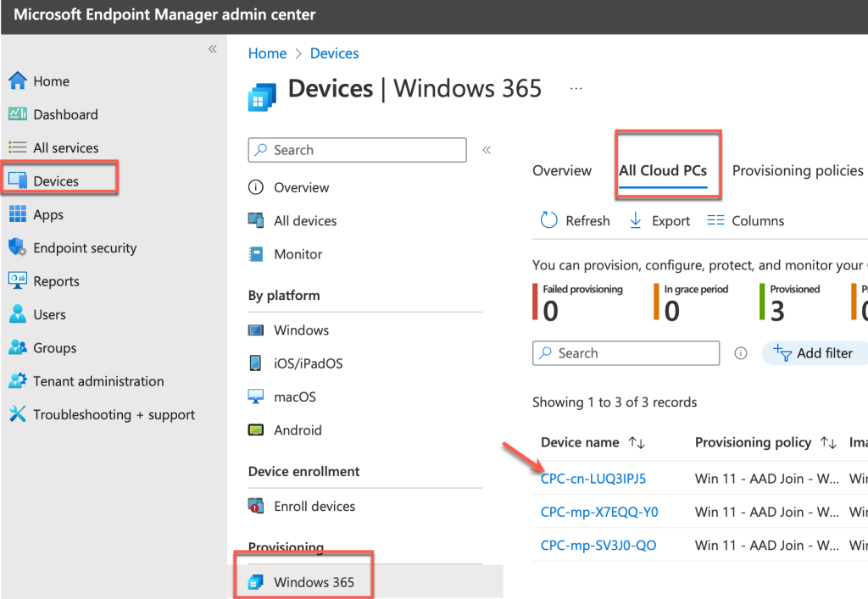Viewport: 868px width, 599px height.
Task: Click the Overview info circle icon
Action: pyautogui.click(x=256, y=187)
